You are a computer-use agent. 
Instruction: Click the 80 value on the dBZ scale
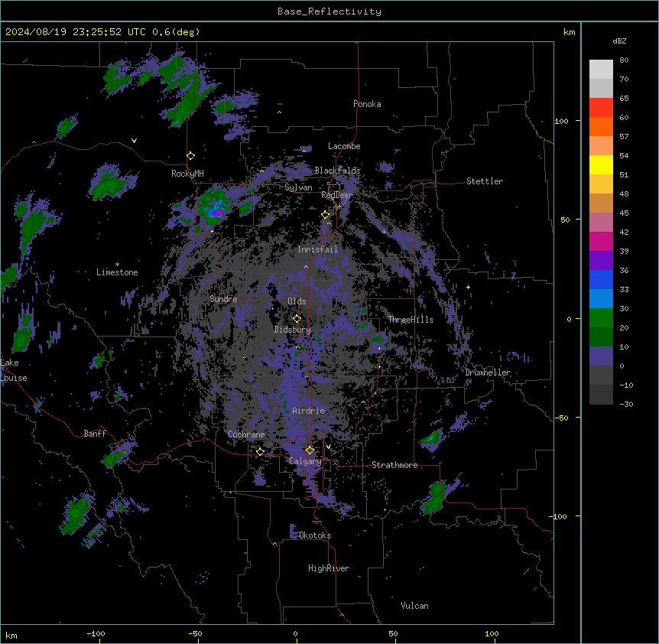(x=624, y=60)
